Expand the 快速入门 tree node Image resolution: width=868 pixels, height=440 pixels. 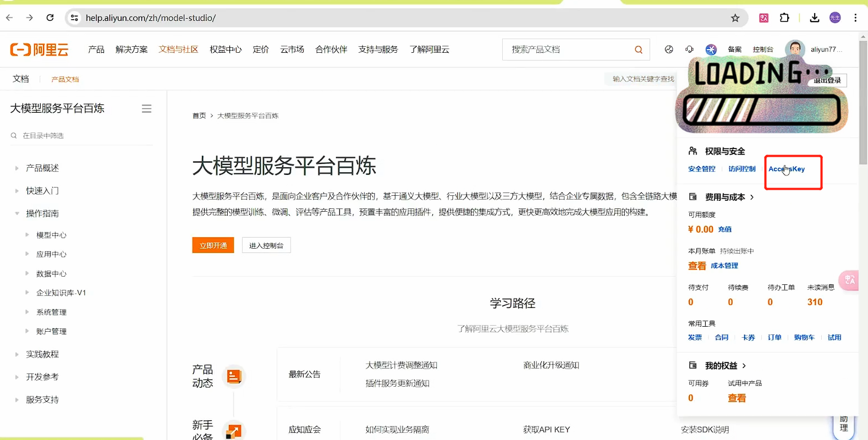[17, 191]
